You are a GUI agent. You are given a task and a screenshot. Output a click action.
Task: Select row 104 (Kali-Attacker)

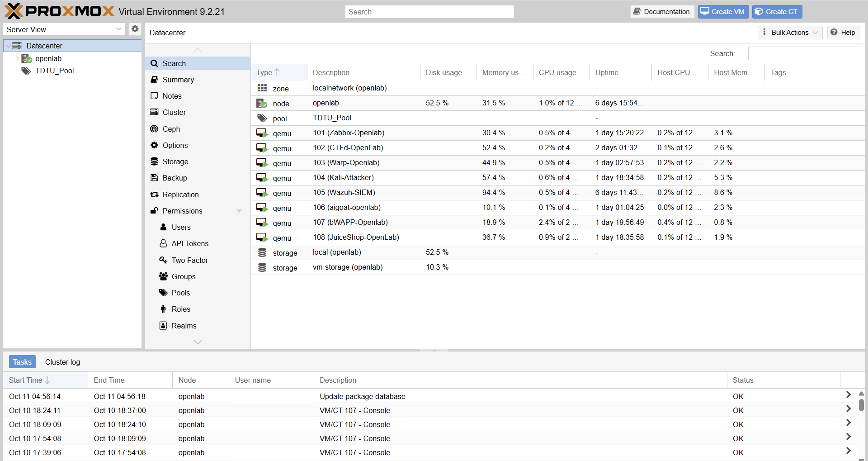pos(558,178)
